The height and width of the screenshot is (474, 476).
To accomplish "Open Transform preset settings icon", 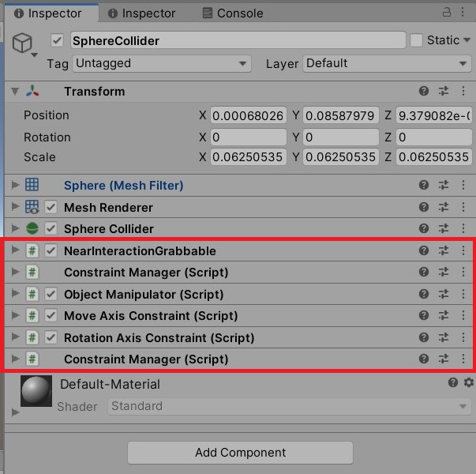I will [x=444, y=91].
